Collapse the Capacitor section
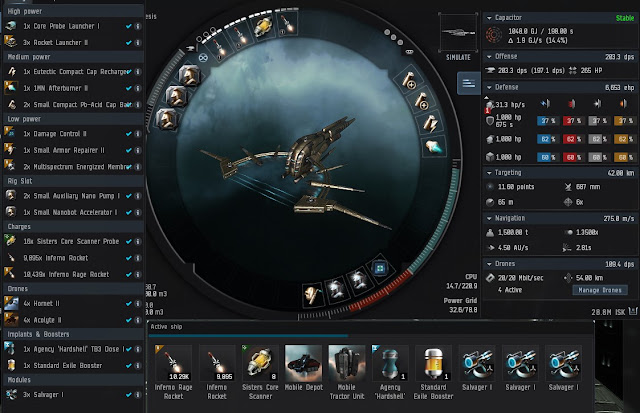 [489, 18]
